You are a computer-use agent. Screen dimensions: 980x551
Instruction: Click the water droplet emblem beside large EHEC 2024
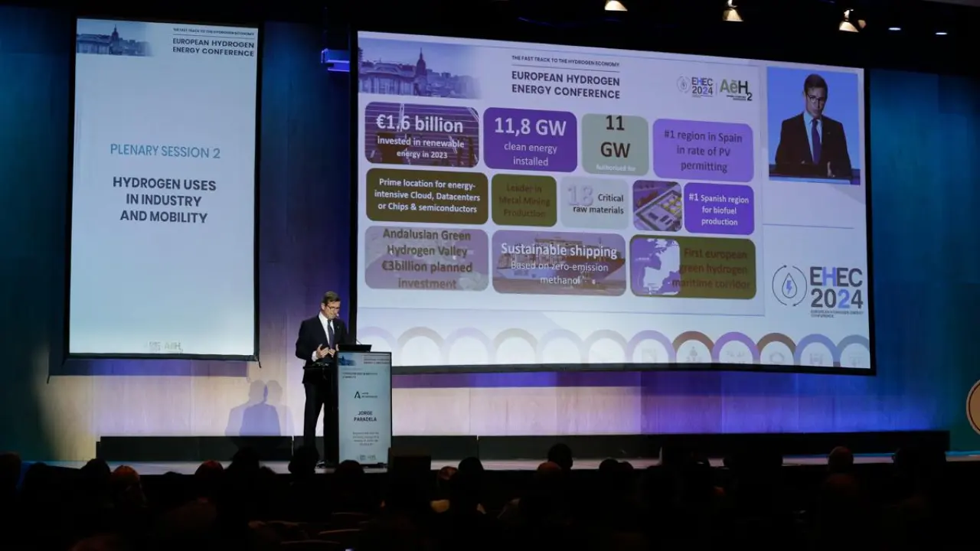tap(789, 286)
